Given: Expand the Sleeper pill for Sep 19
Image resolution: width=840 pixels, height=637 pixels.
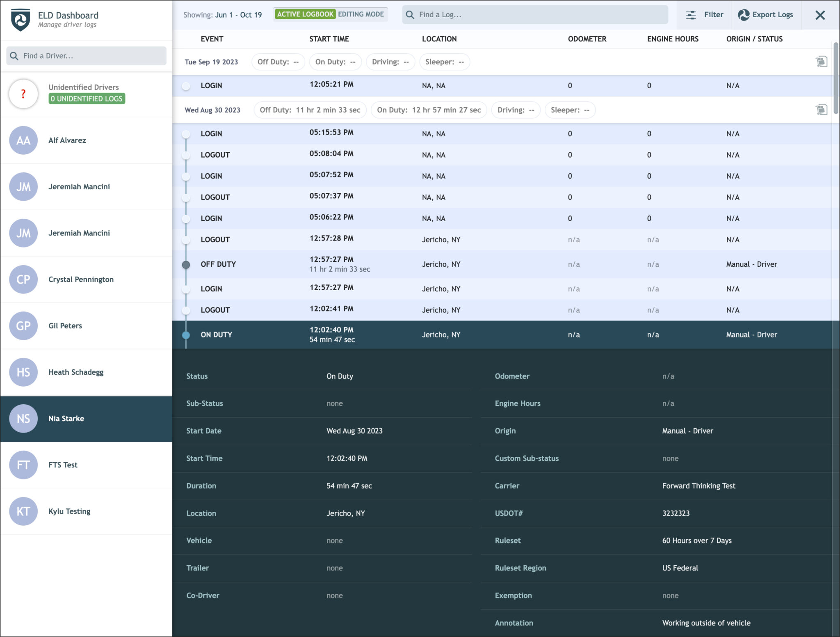Looking at the screenshot, I should coord(445,62).
